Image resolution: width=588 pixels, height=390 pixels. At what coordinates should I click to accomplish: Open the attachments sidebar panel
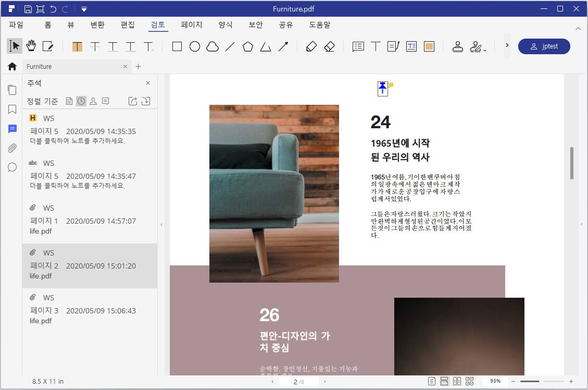12,148
